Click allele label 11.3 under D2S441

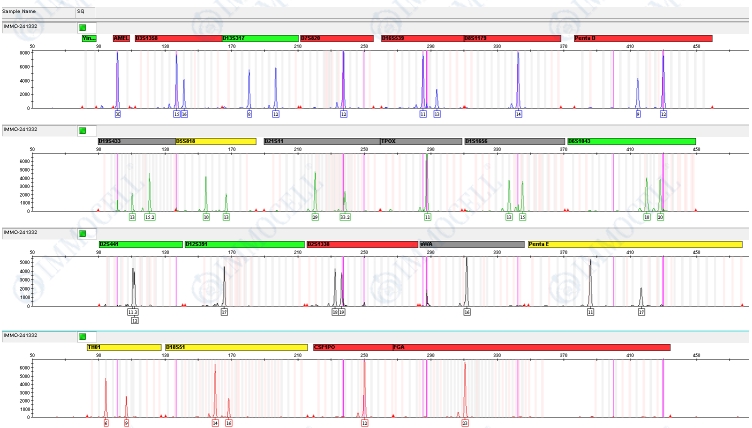tap(133, 312)
